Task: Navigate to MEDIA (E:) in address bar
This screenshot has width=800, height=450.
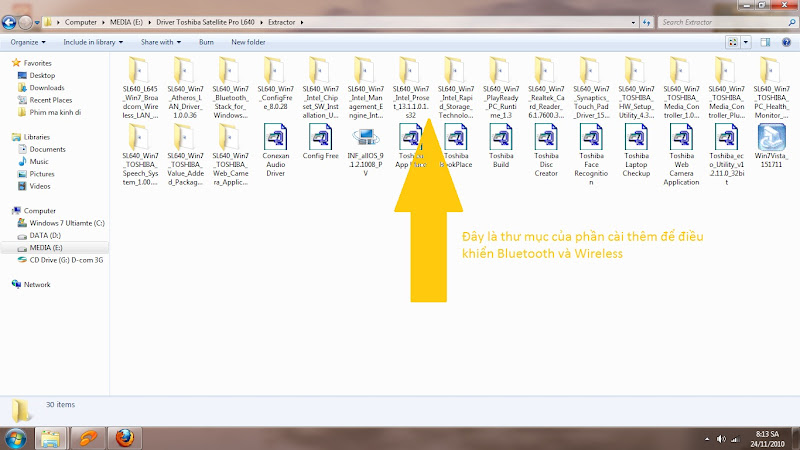Action: (x=127, y=22)
